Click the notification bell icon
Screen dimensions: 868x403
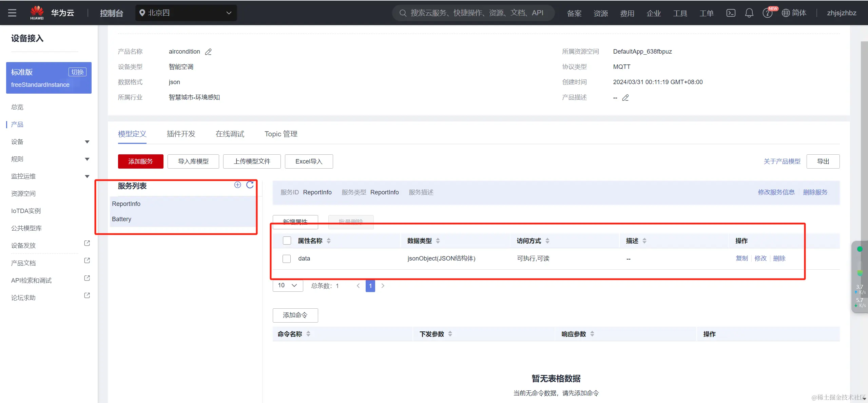[749, 13]
